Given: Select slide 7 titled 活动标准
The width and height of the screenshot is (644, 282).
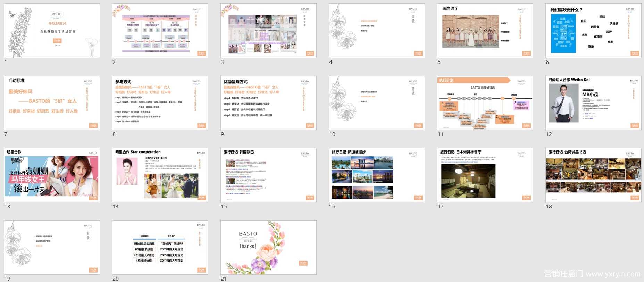Looking at the screenshot, I should click(52, 103).
